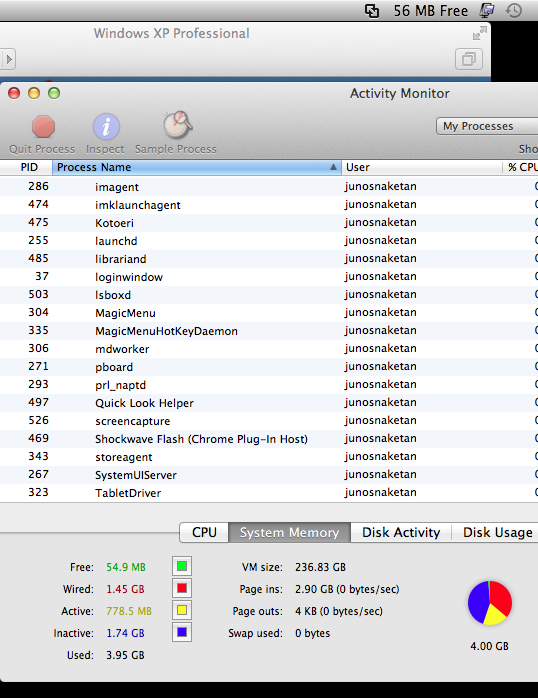Select the storeagent process row

pyautogui.click(x=269, y=457)
